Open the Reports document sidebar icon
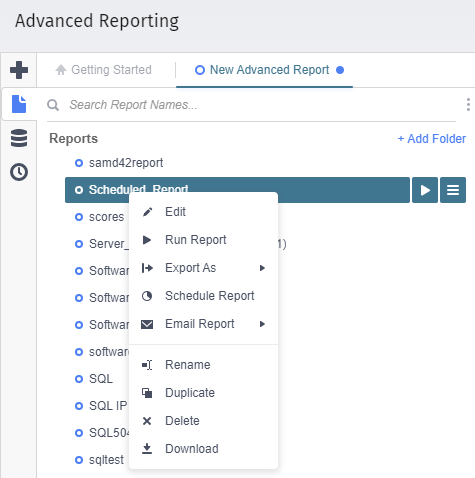This screenshot has width=475, height=478. [x=19, y=104]
